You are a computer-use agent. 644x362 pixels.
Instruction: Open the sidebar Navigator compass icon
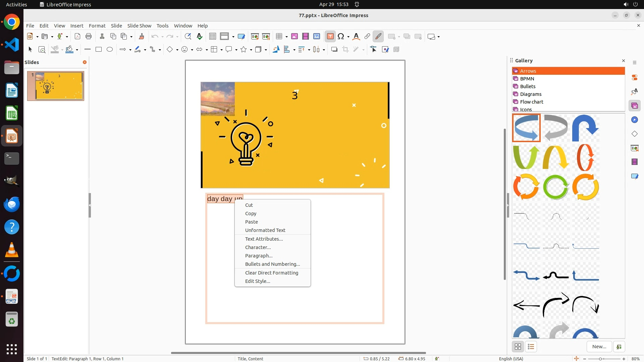tap(634, 120)
